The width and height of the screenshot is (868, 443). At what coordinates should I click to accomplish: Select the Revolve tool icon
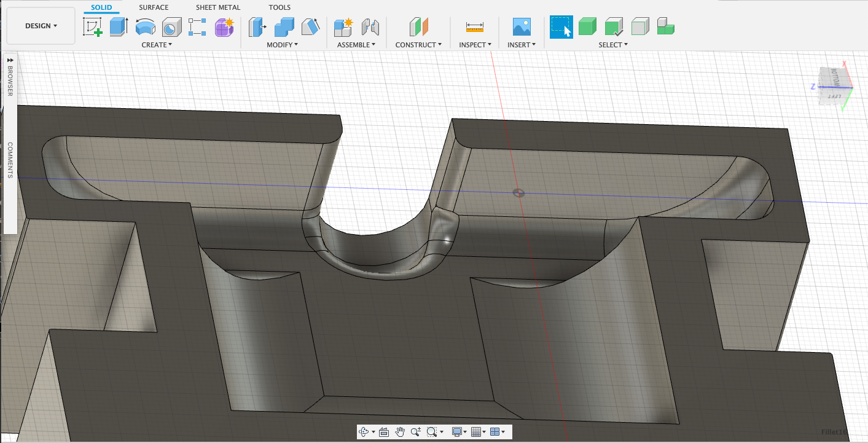point(145,27)
